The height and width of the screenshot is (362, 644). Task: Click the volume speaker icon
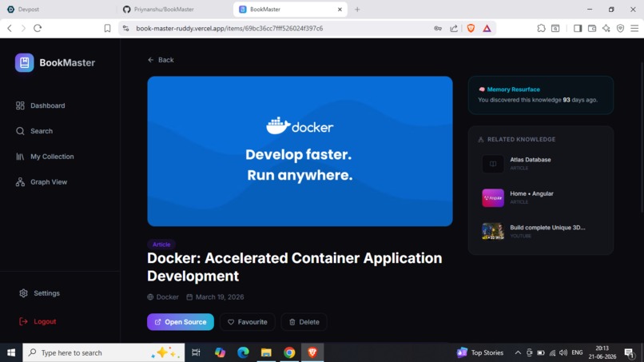563,352
